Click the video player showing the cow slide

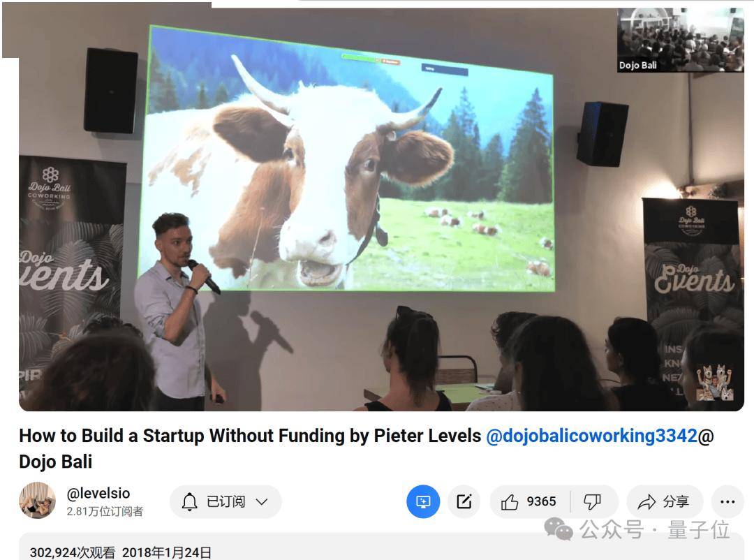[x=381, y=209]
